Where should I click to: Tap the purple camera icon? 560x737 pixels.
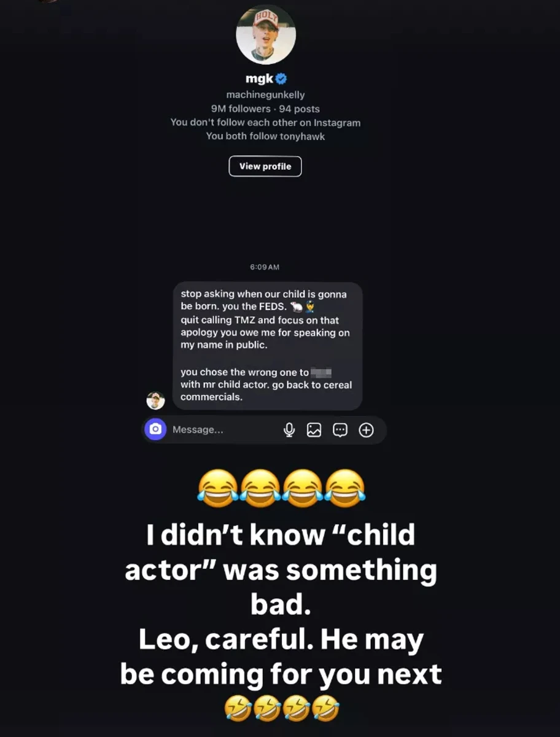[155, 429]
